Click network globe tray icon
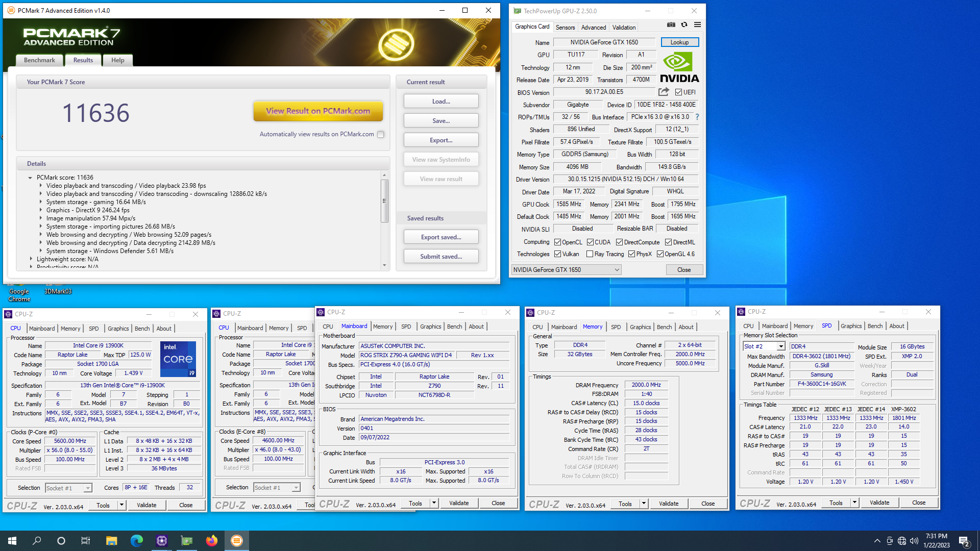Image resolution: width=980 pixels, height=551 pixels. click(902, 541)
